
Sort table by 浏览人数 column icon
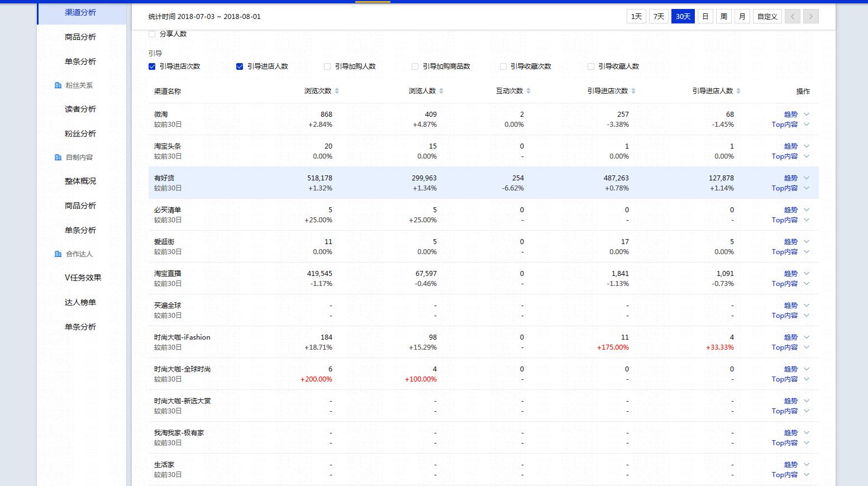(x=441, y=91)
